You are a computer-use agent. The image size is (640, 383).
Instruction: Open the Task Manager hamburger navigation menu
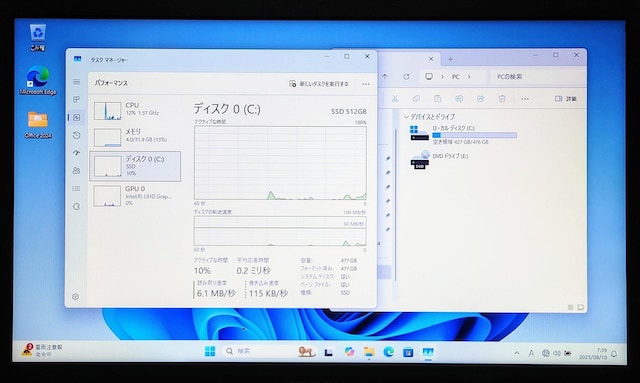coord(76,82)
